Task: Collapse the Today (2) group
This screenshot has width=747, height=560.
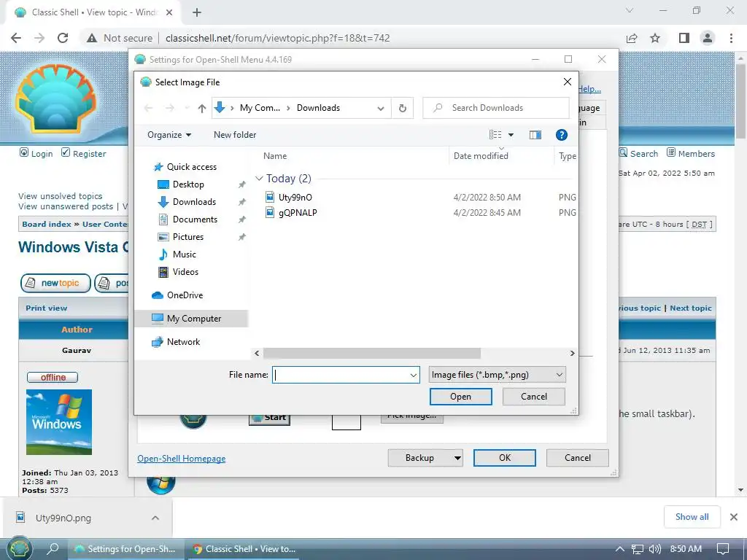Action: (259, 178)
